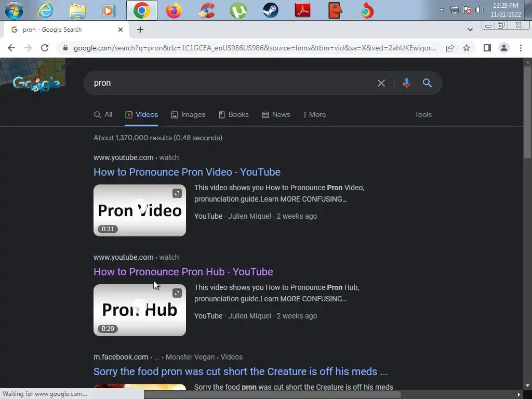Open the Action Center flag icon
Viewport: 532px width, 399px height.
(467, 10)
